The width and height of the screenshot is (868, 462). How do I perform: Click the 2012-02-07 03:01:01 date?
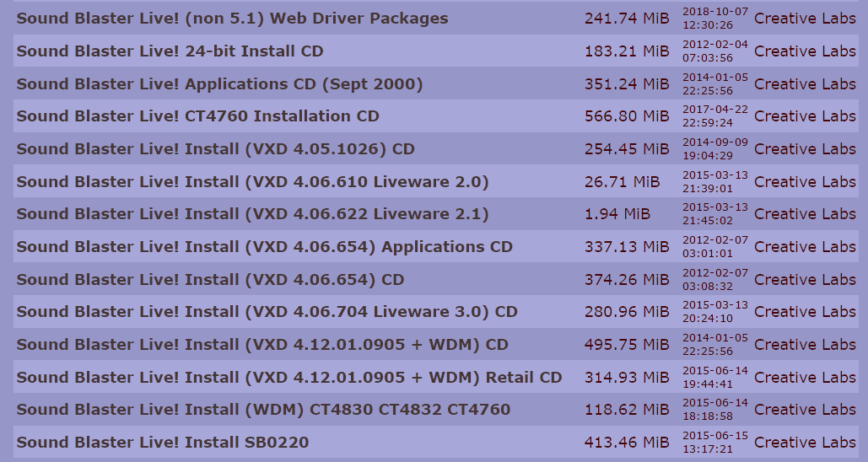715,246
